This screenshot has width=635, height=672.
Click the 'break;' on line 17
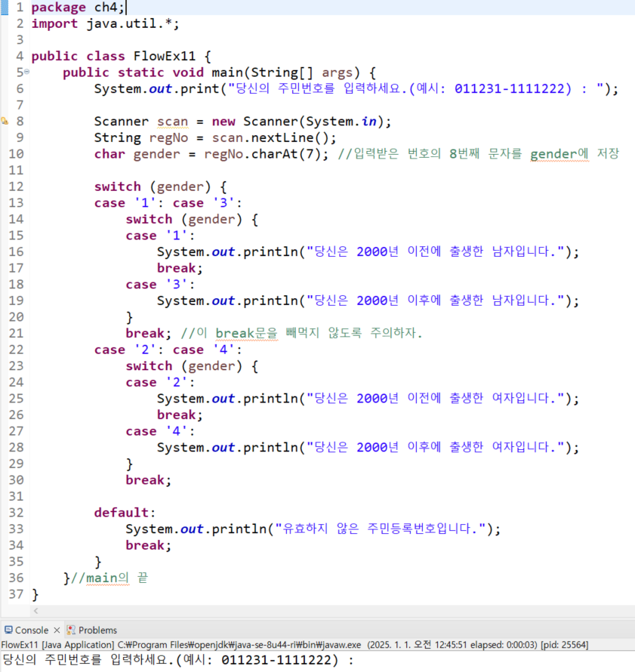[x=180, y=268]
